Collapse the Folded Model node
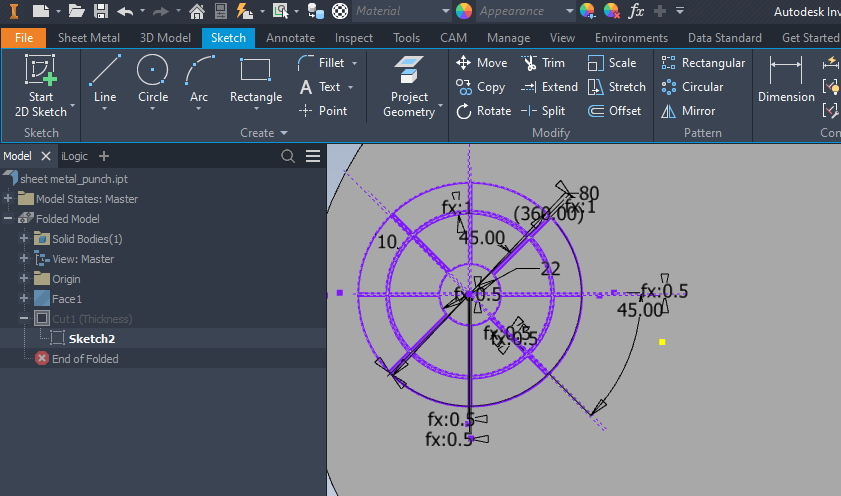Screen dimensions: 841x496 pyautogui.click(x=8, y=219)
